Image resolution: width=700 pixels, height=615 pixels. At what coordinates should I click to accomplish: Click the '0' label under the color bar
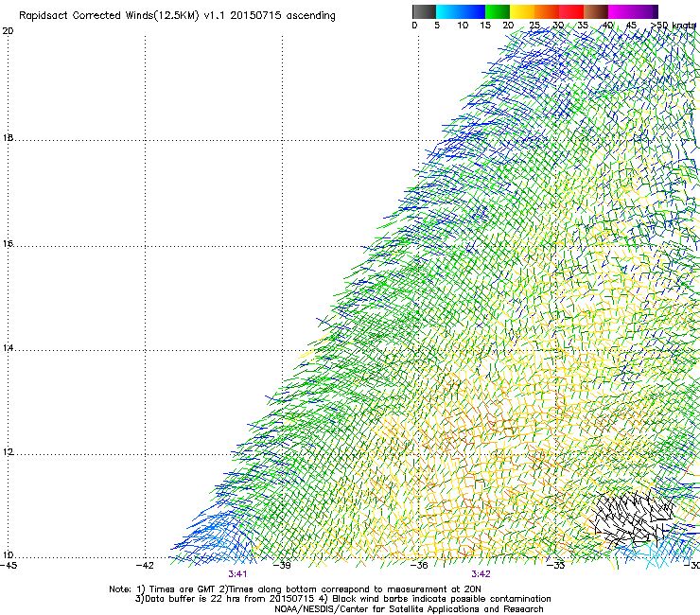pyautogui.click(x=414, y=26)
